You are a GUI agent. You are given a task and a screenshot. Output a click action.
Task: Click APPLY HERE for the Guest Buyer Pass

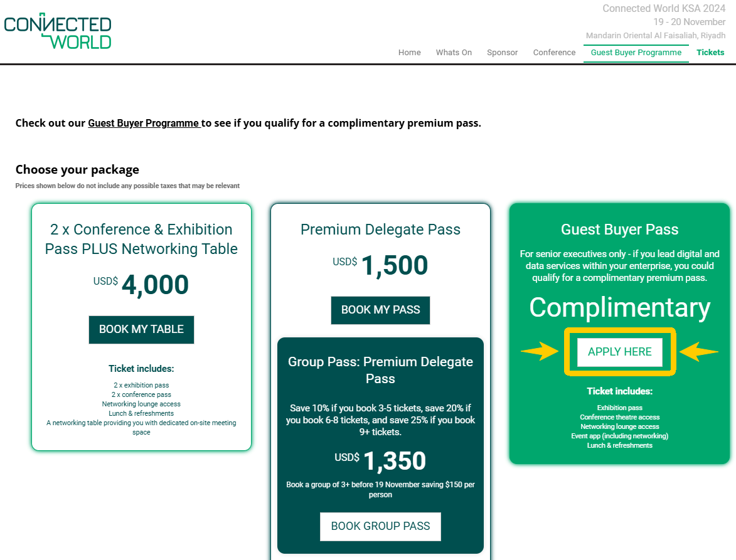[619, 352]
